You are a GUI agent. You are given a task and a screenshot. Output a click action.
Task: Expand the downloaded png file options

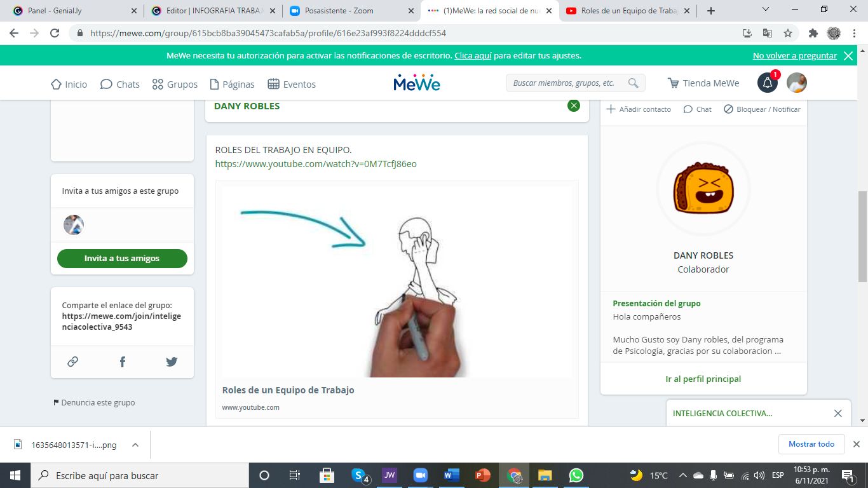tap(135, 445)
